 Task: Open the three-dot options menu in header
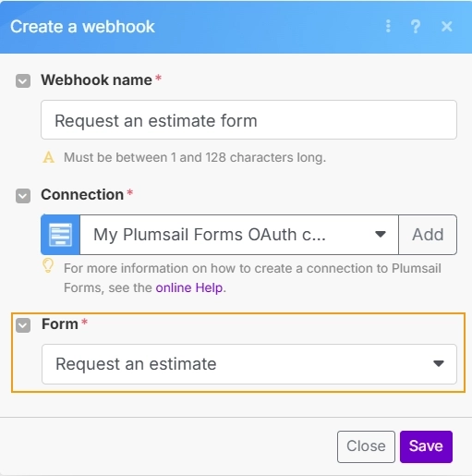388,26
